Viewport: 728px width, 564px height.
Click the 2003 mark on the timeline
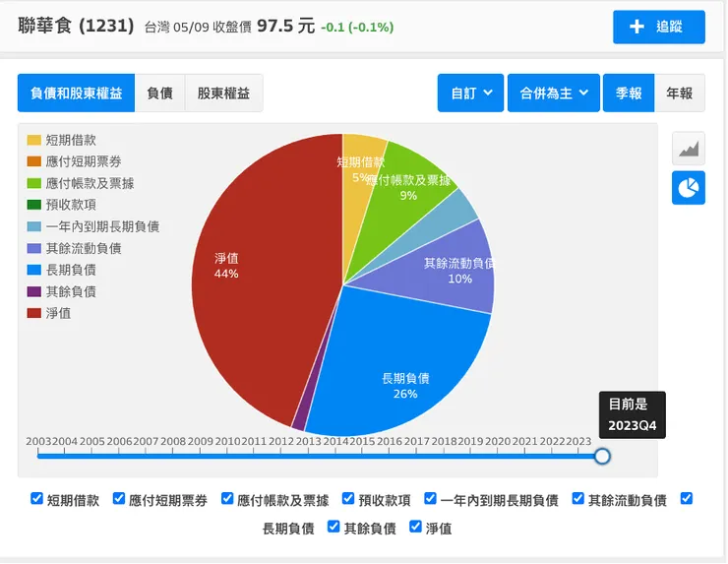tap(38, 441)
